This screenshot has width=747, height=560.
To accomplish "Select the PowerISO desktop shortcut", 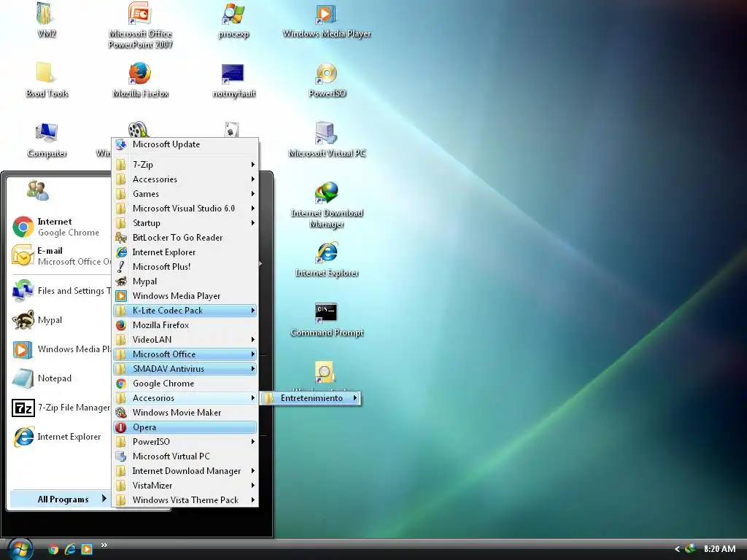I will pos(326,79).
